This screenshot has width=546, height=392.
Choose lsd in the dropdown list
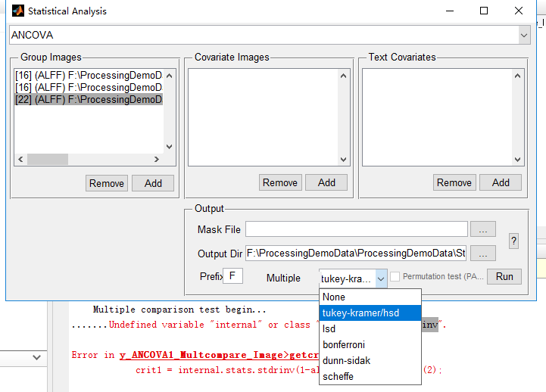(x=370, y=328)
